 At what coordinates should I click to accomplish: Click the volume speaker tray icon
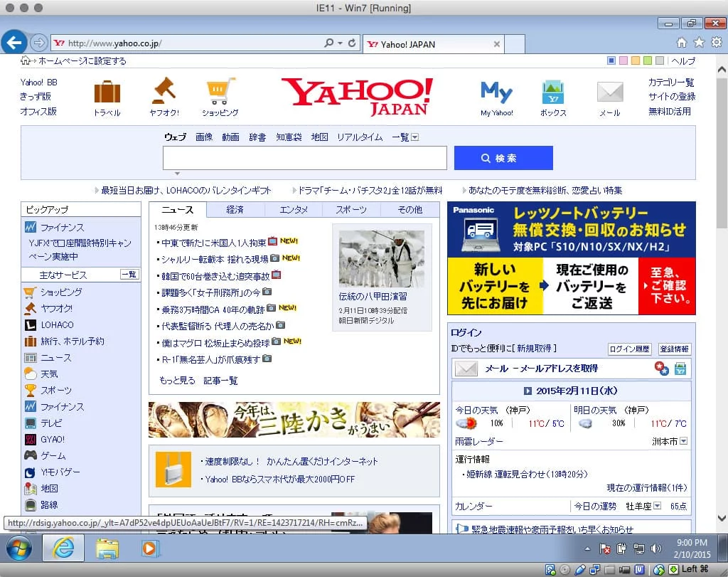point(655,549)
